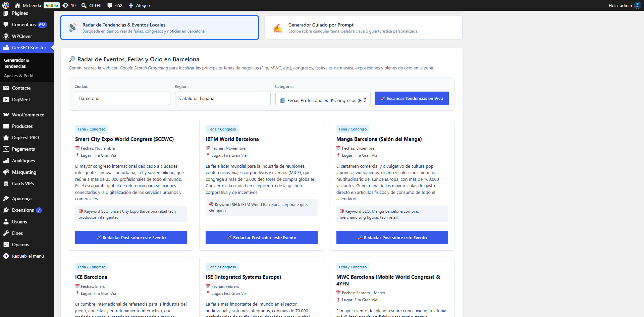644x317 pixels.
Task: Redactar Post for Smart City Expo event
Action: 131,237
